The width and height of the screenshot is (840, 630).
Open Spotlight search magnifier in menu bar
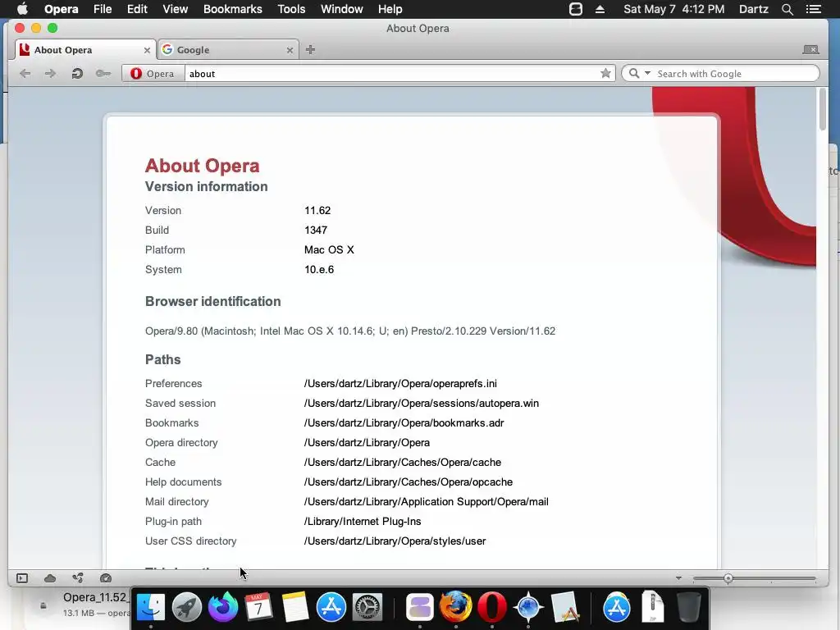(787, 9)
